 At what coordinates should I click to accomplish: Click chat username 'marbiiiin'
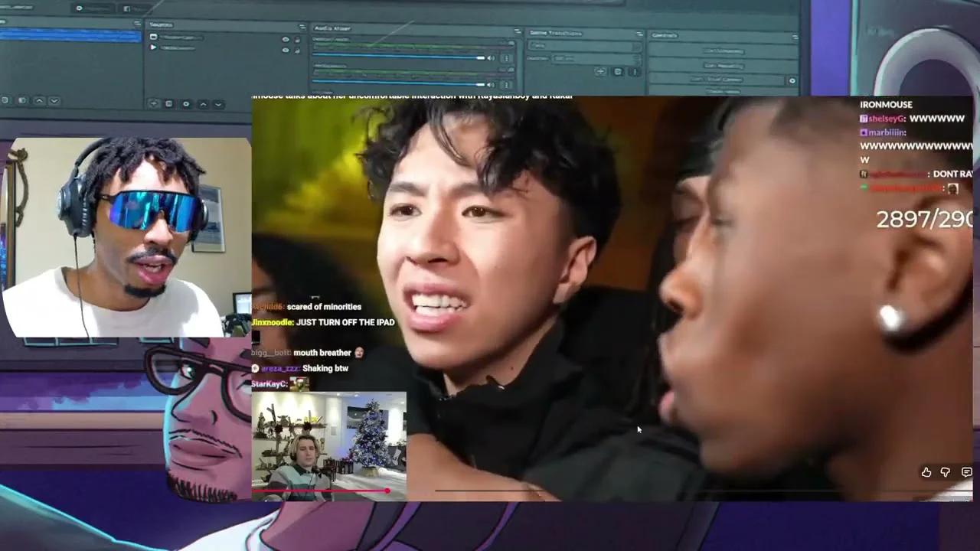coord(887,132)
